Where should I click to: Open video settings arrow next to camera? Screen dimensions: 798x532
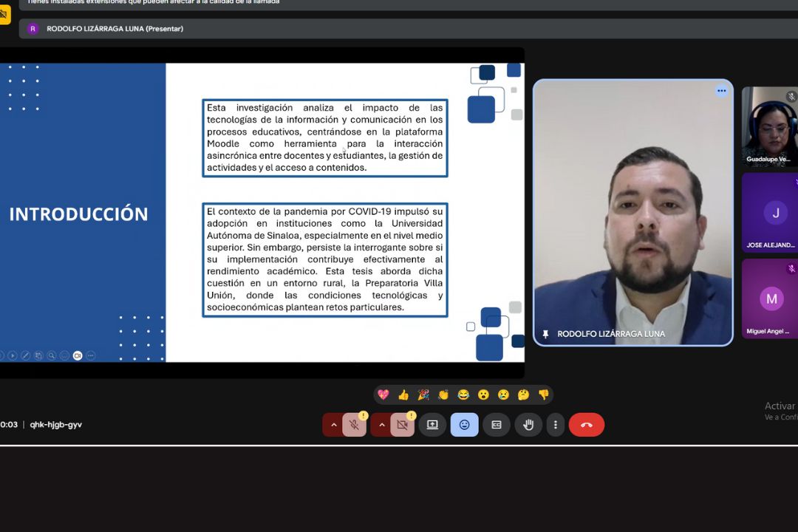[x=381, y=425]
